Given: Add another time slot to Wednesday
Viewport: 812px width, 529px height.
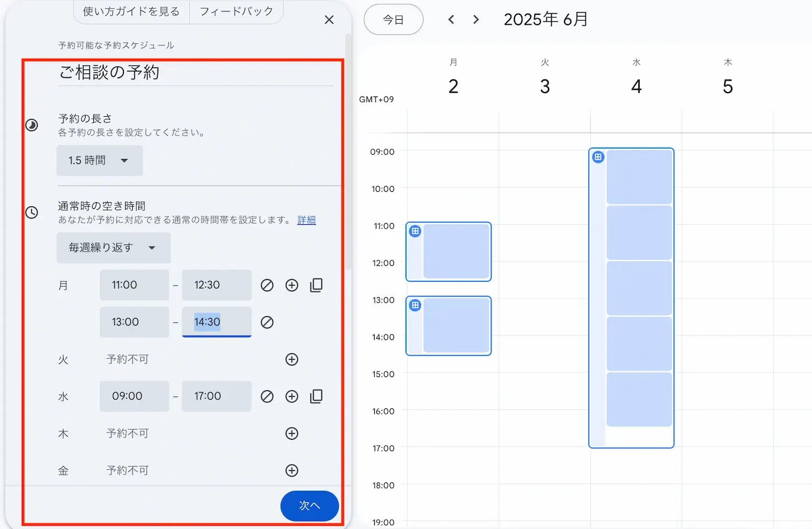Looking at the screenshot, I should pyautogui.click(x=292, y=396).
